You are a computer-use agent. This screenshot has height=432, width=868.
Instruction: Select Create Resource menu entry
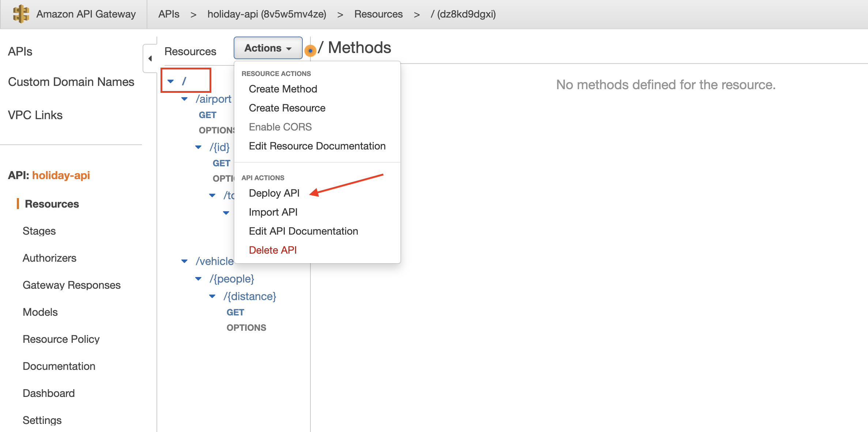click(287, 108)
